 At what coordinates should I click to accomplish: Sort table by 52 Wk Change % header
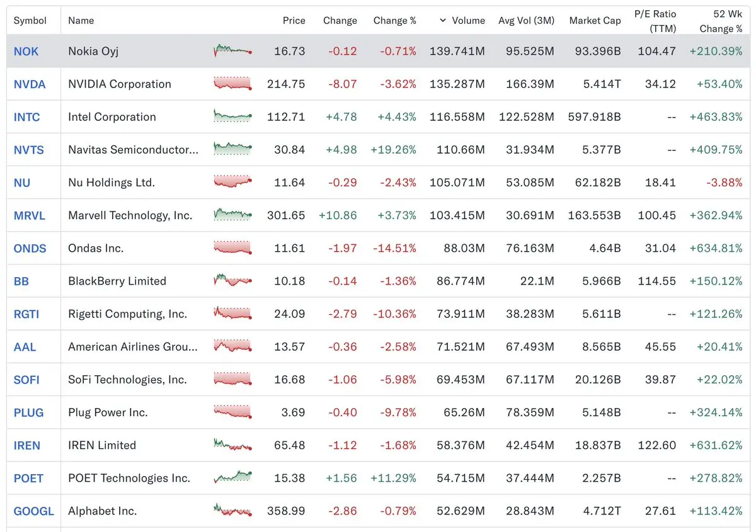[721, 21]
